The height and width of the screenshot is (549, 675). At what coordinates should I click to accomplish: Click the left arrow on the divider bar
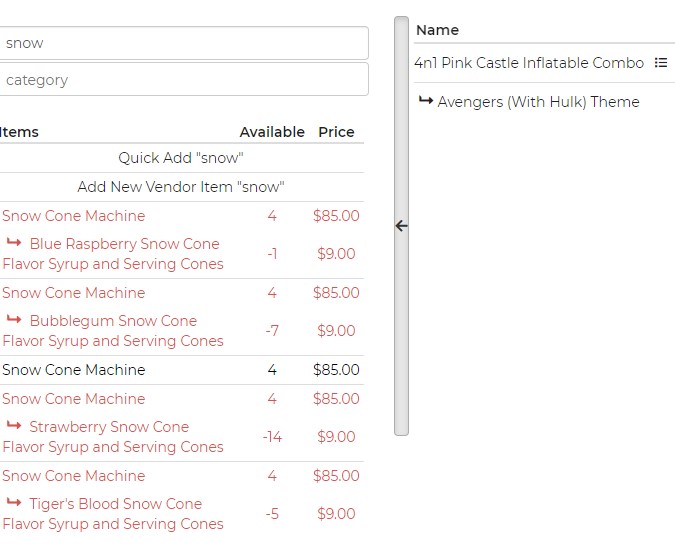point(401,226)
